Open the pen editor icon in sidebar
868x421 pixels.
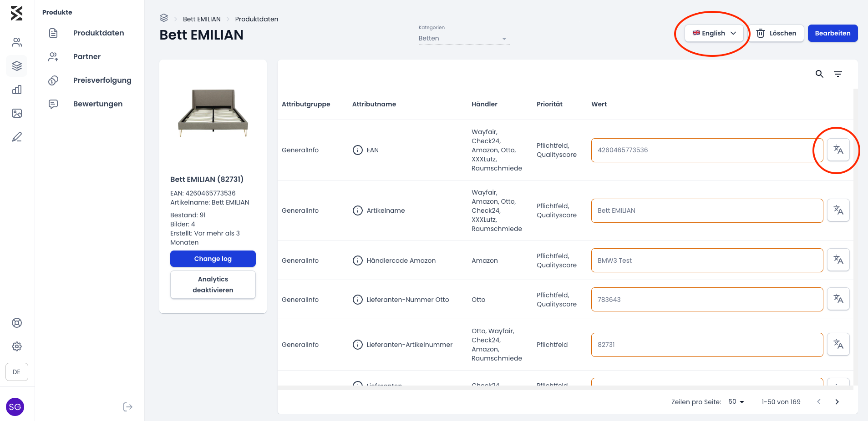[17, 137]
